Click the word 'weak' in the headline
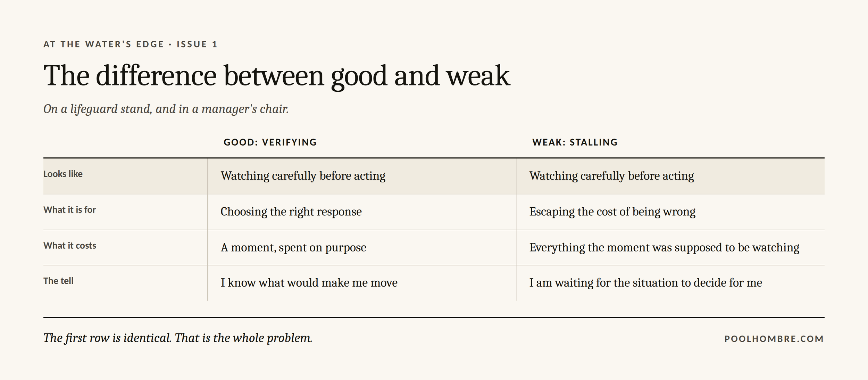868x380 pixels. 478,76
